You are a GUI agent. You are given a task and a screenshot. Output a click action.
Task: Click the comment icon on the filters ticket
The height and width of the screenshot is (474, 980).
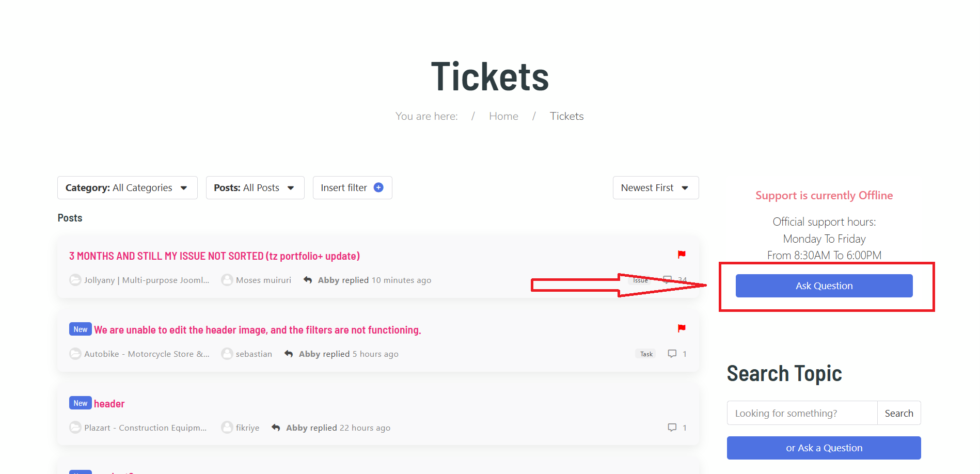tap(672, 354)
